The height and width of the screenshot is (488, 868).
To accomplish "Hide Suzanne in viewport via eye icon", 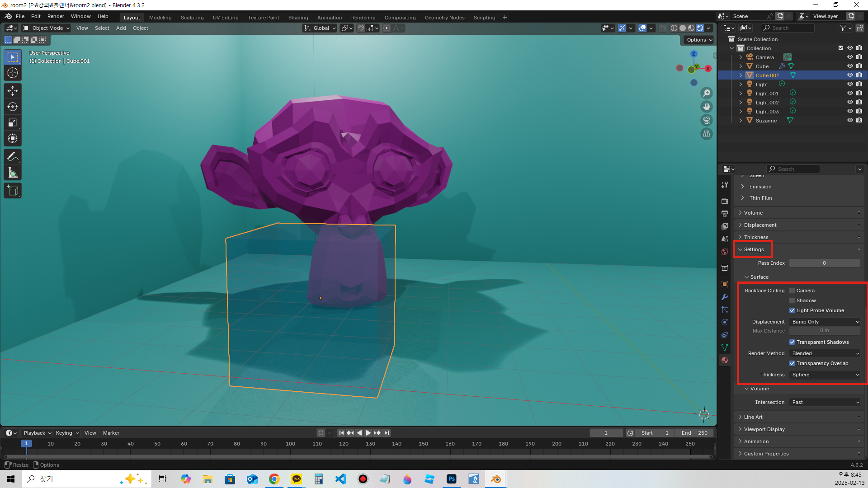I will 850,120.
